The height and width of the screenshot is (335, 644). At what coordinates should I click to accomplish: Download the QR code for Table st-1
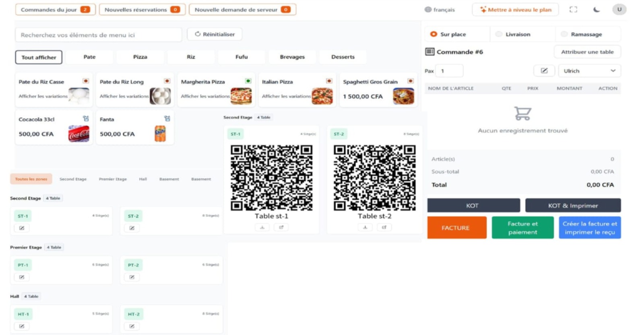point(262,227)
